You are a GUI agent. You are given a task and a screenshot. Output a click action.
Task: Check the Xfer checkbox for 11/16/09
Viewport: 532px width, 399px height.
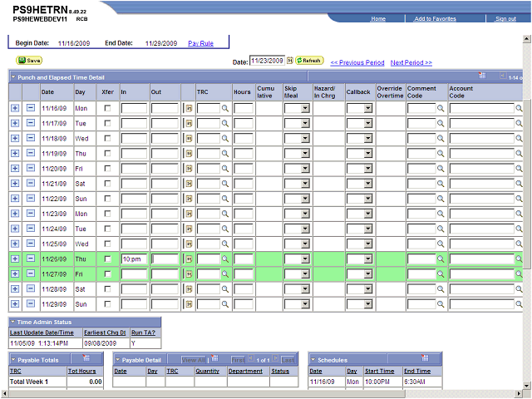[x=107, y=108]
